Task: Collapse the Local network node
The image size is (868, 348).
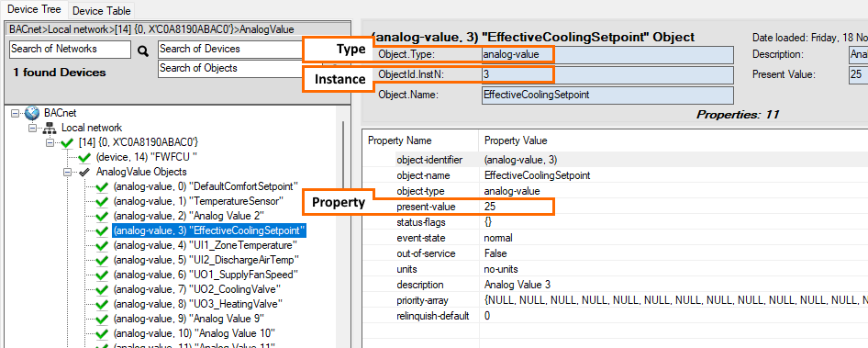Action: coord(33,128)
